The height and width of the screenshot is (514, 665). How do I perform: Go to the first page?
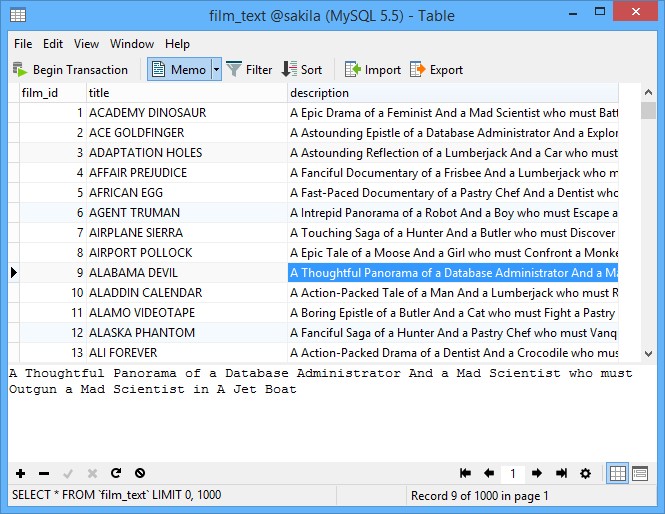[465, 473]
